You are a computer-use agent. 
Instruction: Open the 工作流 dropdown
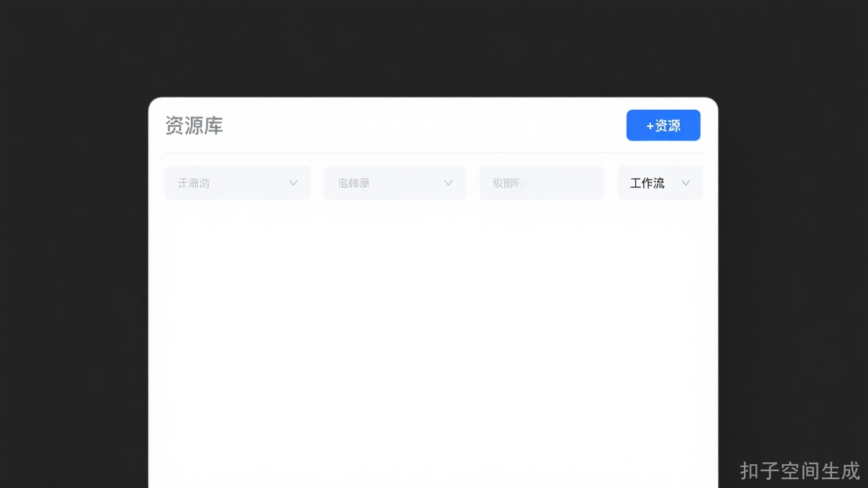pos(659,183)
